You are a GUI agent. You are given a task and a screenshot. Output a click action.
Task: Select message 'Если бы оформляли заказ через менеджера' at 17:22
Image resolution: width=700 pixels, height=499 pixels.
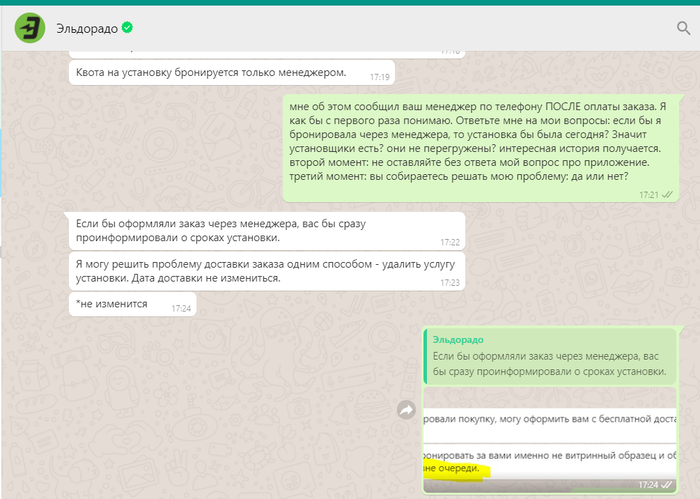click(267, 231)
